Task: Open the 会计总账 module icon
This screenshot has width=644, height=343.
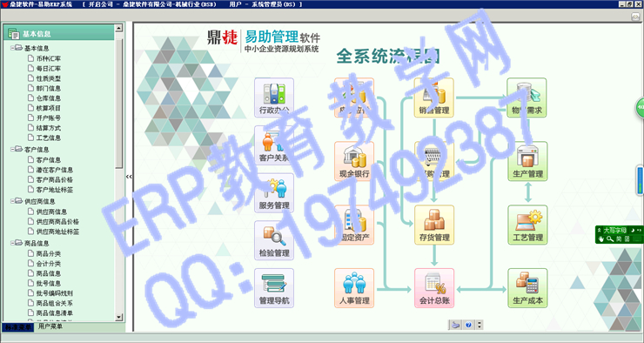Action: click(x=434, y=288)
